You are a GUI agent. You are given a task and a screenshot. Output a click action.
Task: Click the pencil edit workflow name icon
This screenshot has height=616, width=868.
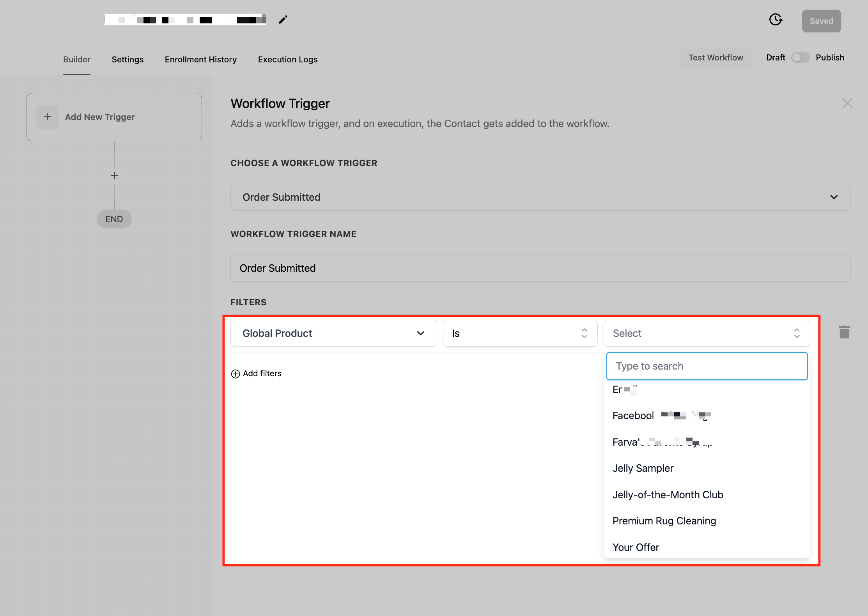point(283,19)
